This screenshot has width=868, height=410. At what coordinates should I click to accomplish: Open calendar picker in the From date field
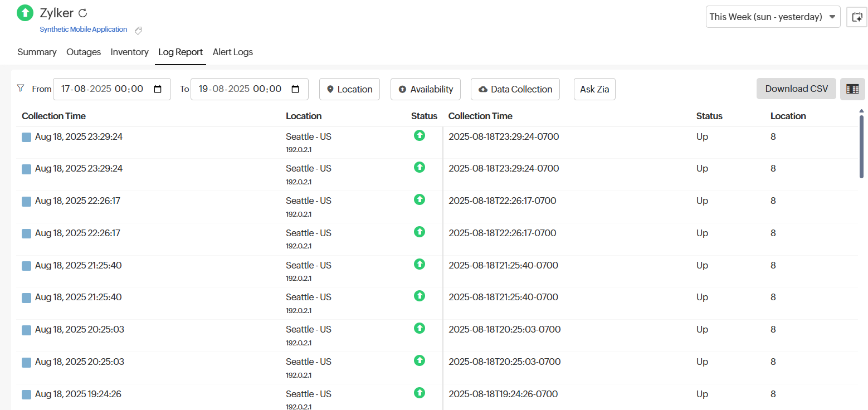coord(158,89)
